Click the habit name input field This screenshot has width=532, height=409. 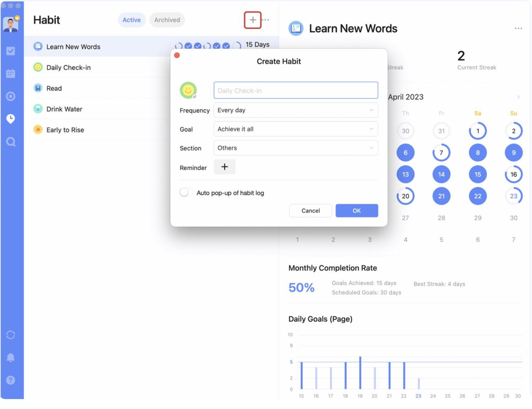coord(296,90)
